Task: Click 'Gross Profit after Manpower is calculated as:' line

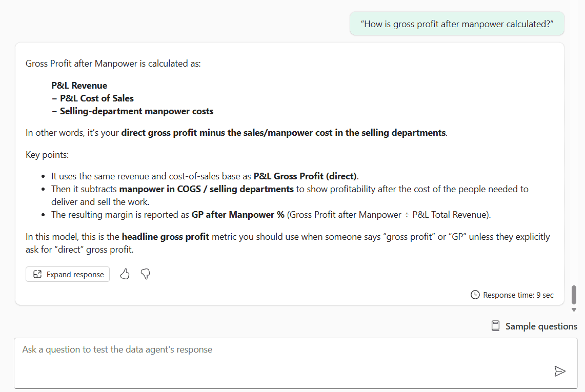Action: pos(113,64)
